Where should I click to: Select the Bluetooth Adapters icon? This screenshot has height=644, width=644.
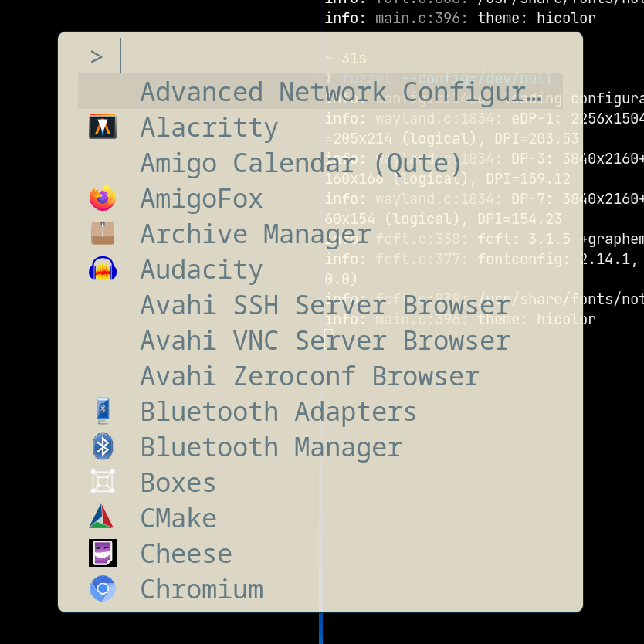click(103, 411)
